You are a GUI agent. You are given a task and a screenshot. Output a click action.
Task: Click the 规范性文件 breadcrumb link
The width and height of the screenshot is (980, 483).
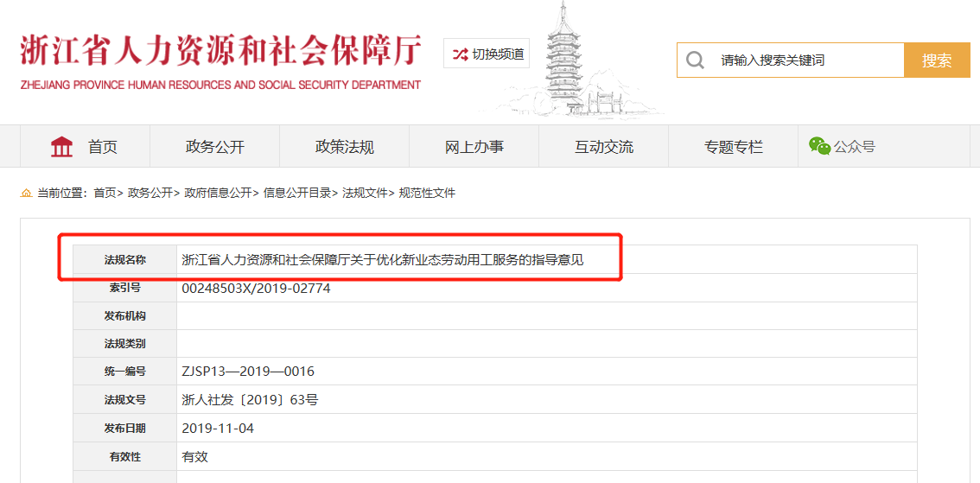427,193
